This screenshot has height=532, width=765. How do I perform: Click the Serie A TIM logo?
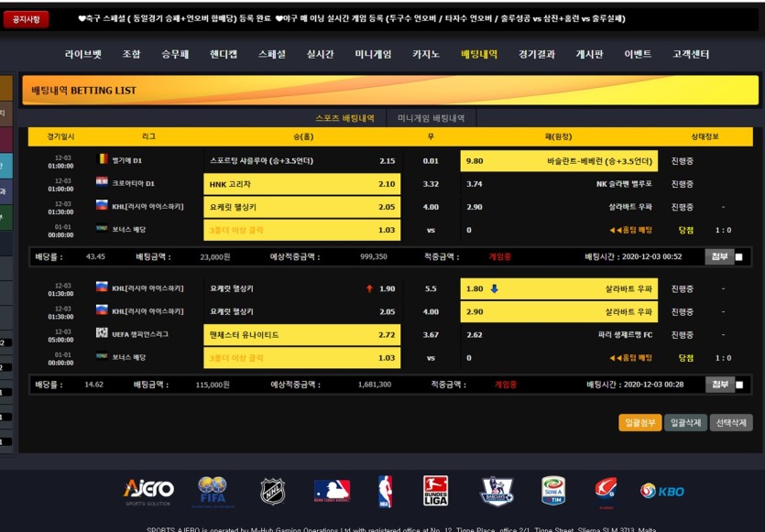pos(553,491)
